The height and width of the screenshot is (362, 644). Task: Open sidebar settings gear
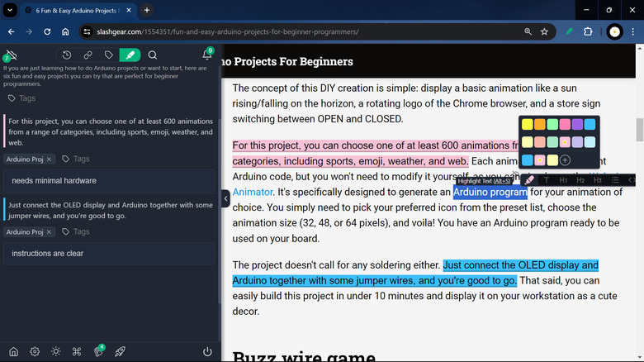[35, 351]
